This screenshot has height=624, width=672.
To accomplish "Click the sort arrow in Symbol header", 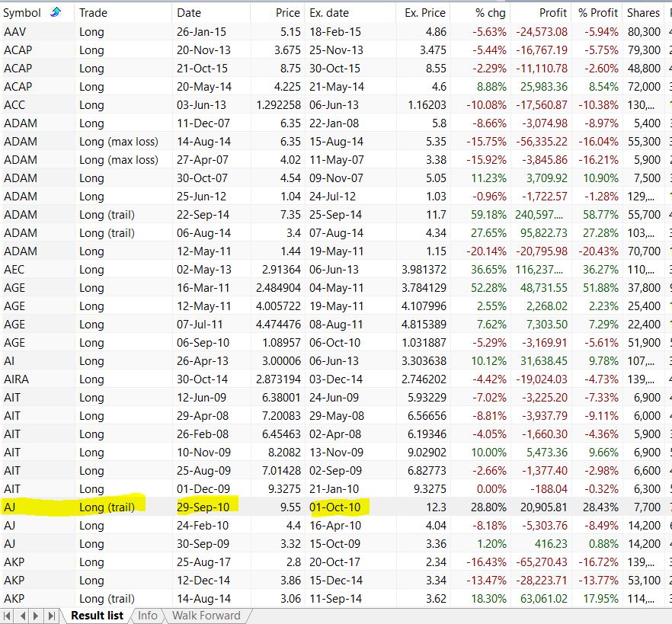I will pos(55,13).
